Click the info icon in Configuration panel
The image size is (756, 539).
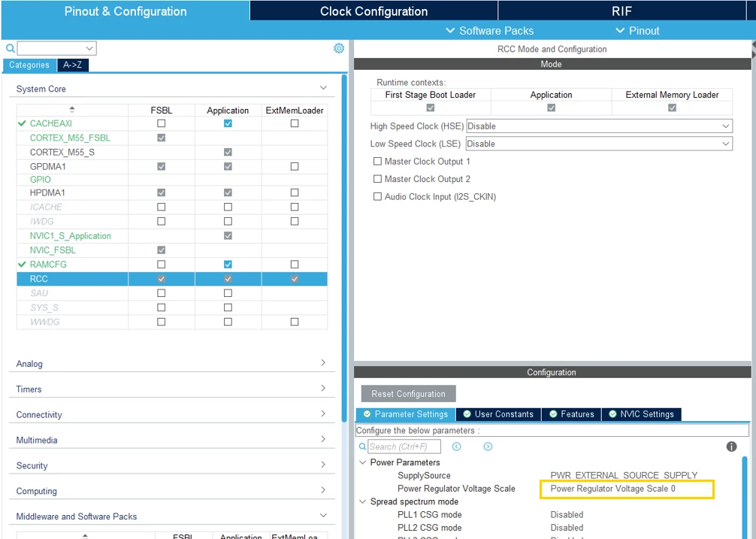(x=731, y=447)
